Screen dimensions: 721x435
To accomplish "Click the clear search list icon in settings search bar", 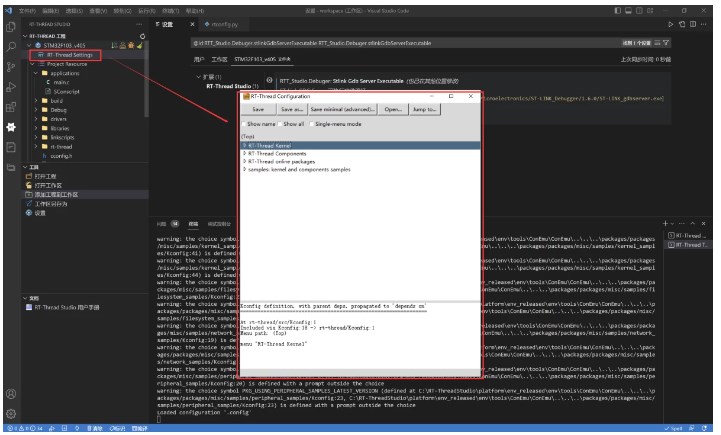I will [657, 43].
